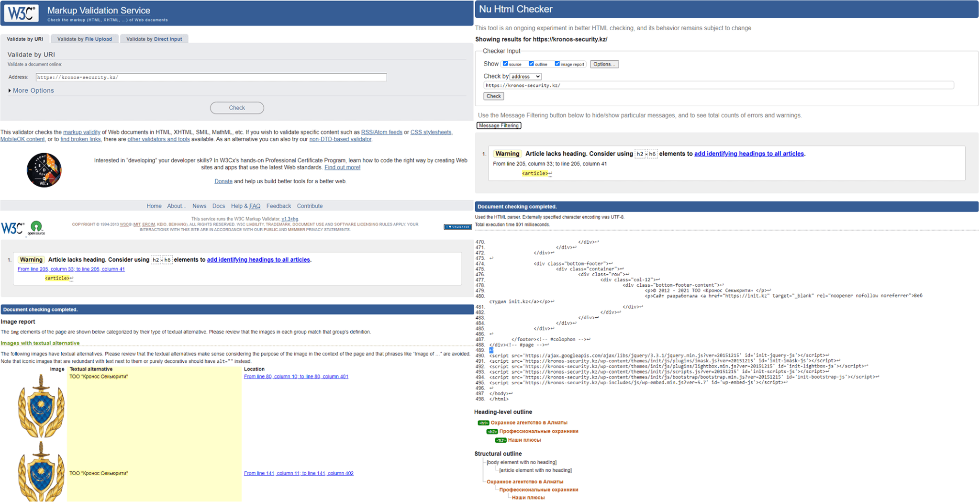
Task: Click Наши плюсы in structural outline
Action: (528, 498)
